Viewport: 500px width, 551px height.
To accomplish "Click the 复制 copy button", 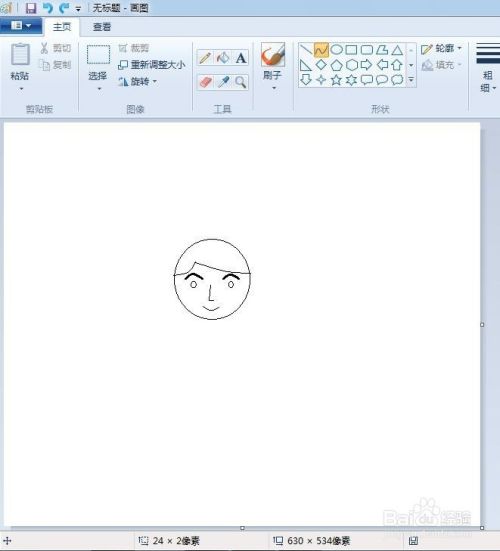I will [x=56, y=65].
